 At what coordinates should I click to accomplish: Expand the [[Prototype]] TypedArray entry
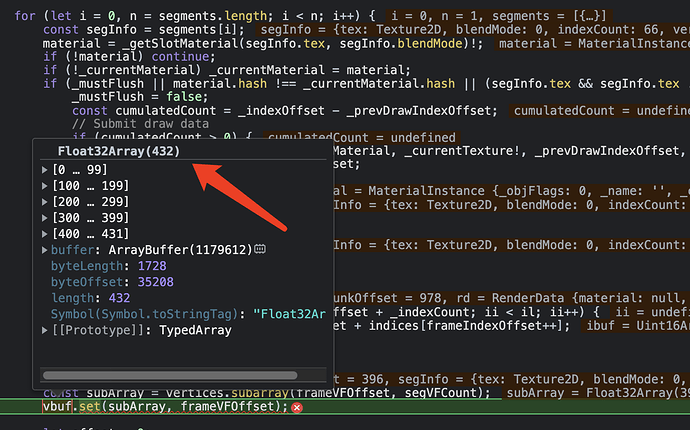(x=44, y=330)
